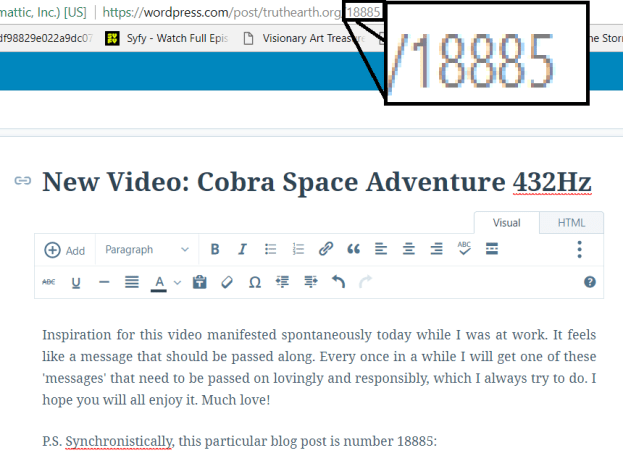Redo the last edit

point(366,282)
